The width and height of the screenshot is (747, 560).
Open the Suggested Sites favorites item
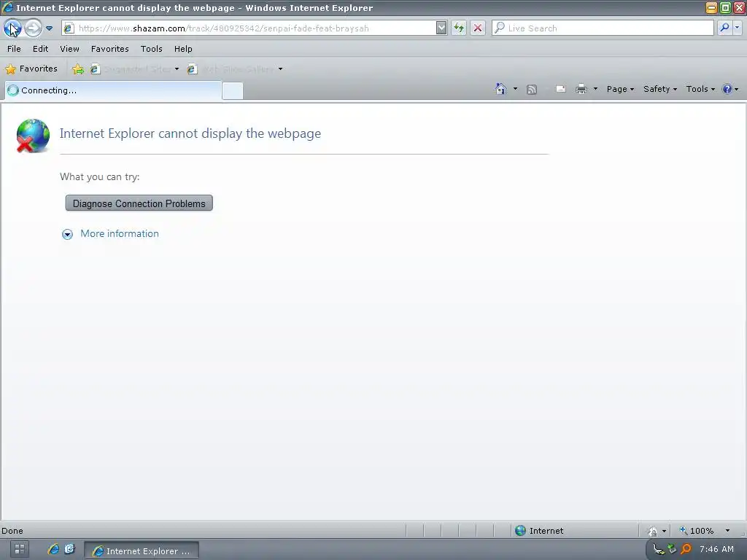pyautogui.click(x=131, y=69)
